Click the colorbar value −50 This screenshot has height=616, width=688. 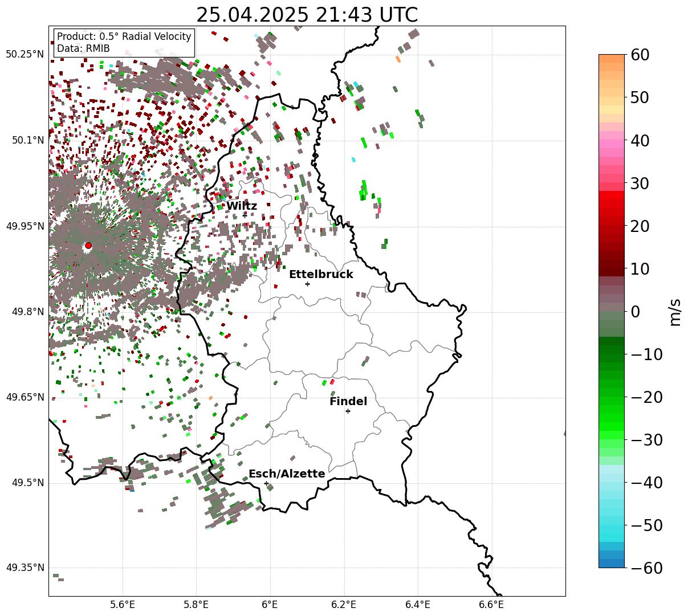(646, 525)
